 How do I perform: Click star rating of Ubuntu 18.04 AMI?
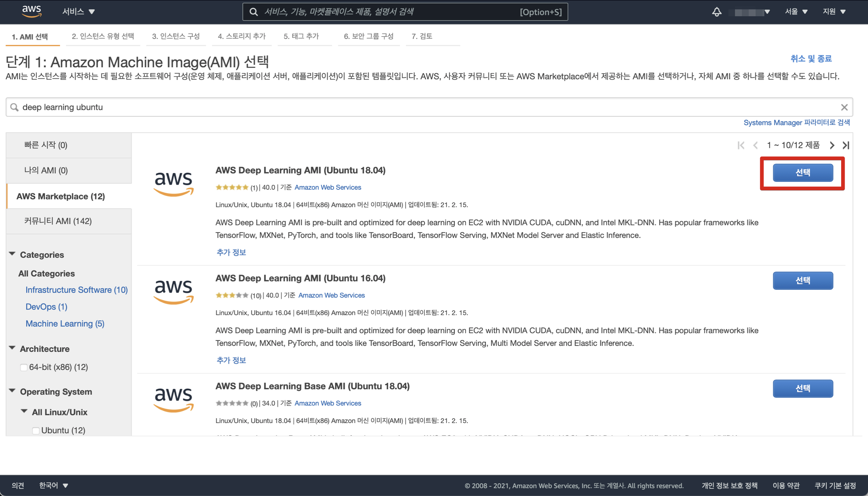click(232, 187)
